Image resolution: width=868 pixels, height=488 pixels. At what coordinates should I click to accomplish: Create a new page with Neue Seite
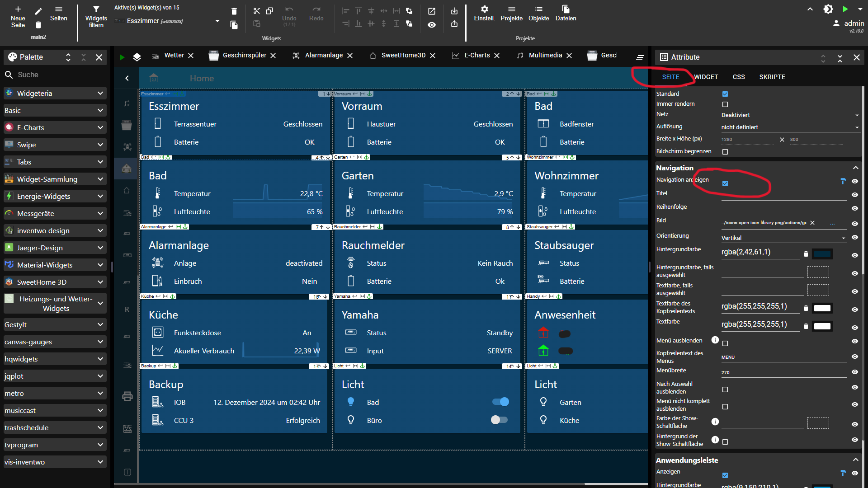click(18, 17)
